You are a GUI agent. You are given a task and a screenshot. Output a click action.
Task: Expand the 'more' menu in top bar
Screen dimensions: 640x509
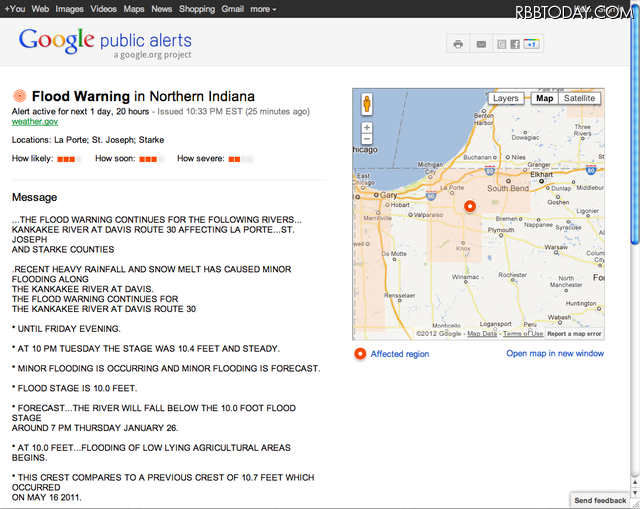coord(263,9)
